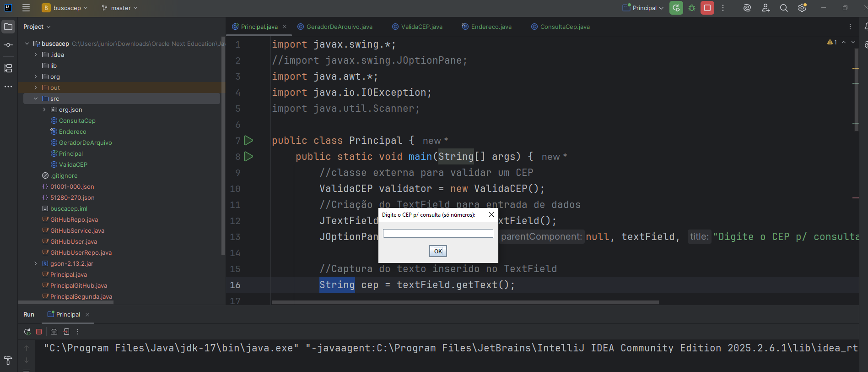Open the Build hammer tool window

8,361
